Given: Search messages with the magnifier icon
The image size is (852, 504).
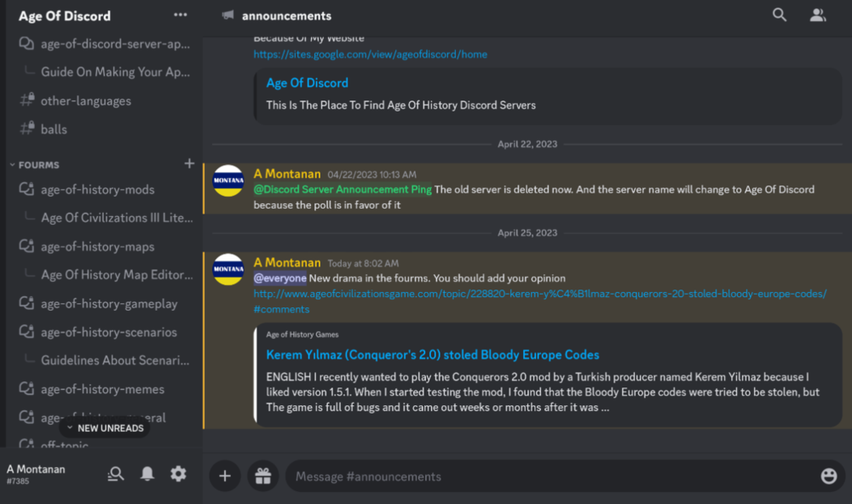Looking at the screenshot, I should coord(780,15).
